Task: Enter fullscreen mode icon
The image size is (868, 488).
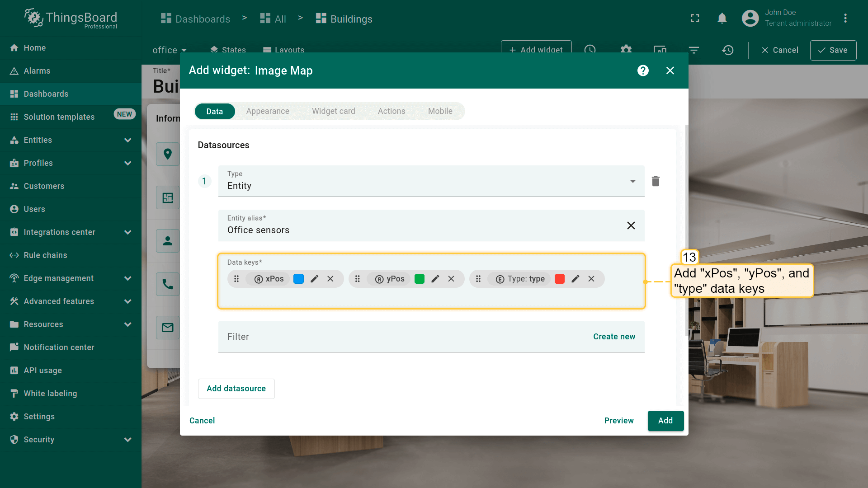Action: [x=695, y=19]
